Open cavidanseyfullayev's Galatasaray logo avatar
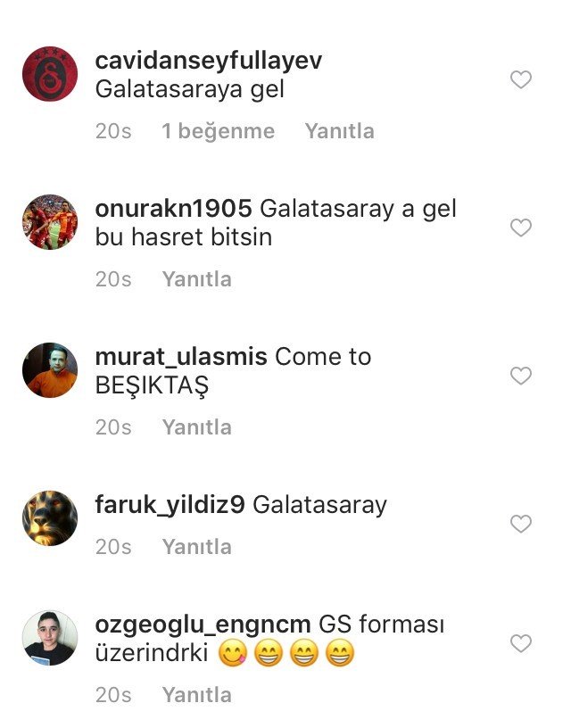 pyautogui.click(x=50, y=74)
